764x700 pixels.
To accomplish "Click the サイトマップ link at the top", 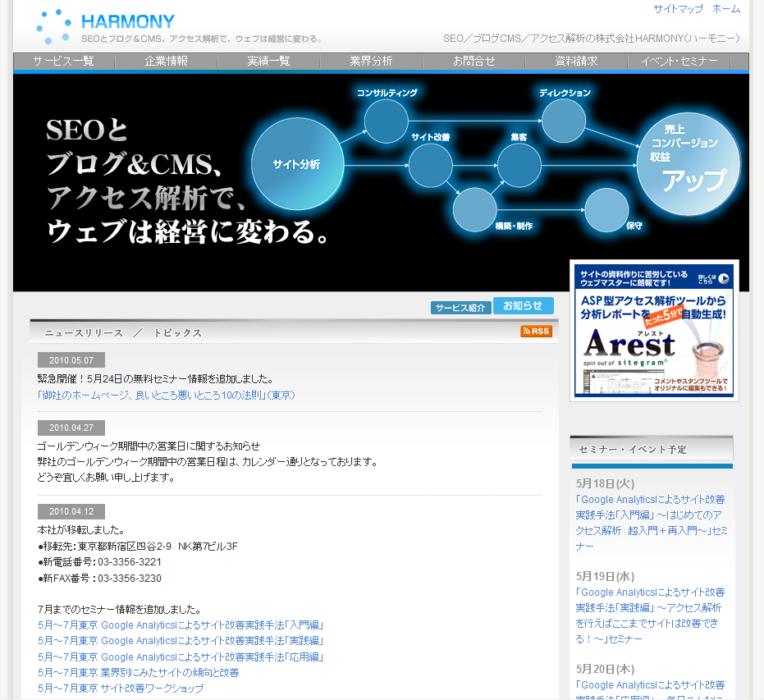I will point(679,8).
